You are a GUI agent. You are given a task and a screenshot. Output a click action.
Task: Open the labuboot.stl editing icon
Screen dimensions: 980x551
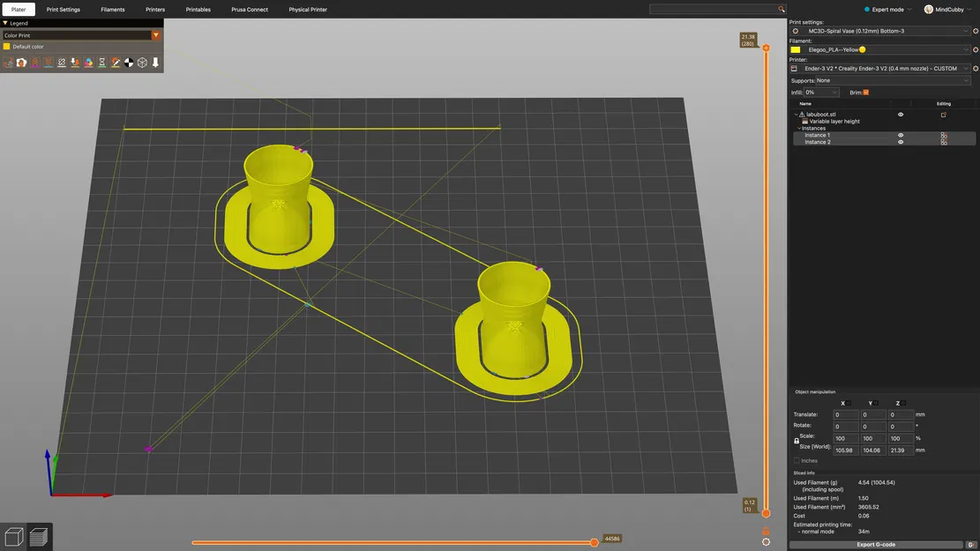[x=944, y=115]
